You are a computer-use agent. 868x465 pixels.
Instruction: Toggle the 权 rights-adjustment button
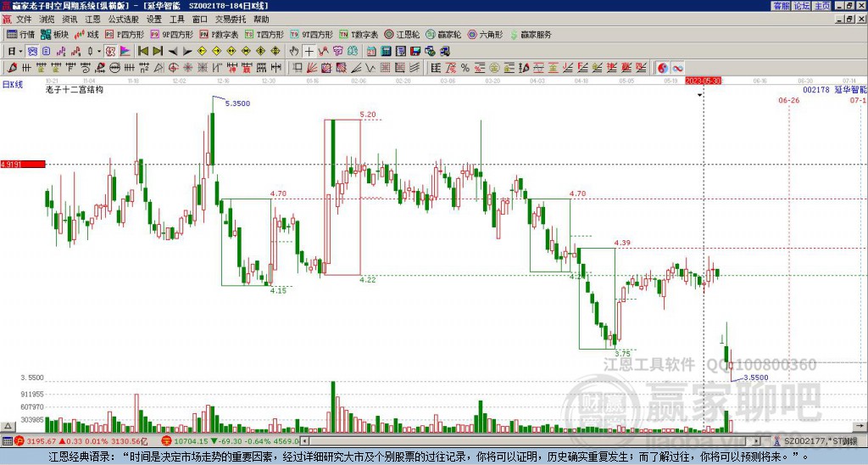point(110,51)
